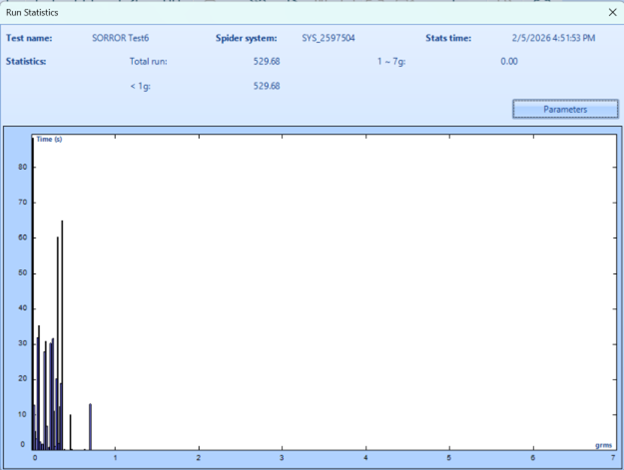Click the Total run label
This screenshot has height=470, width=624.
148,62
